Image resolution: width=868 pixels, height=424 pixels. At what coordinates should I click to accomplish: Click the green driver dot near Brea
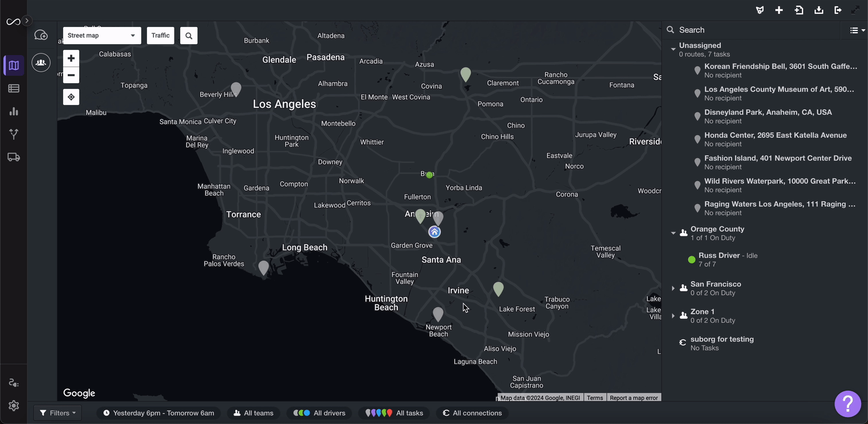tap(429, 175)
